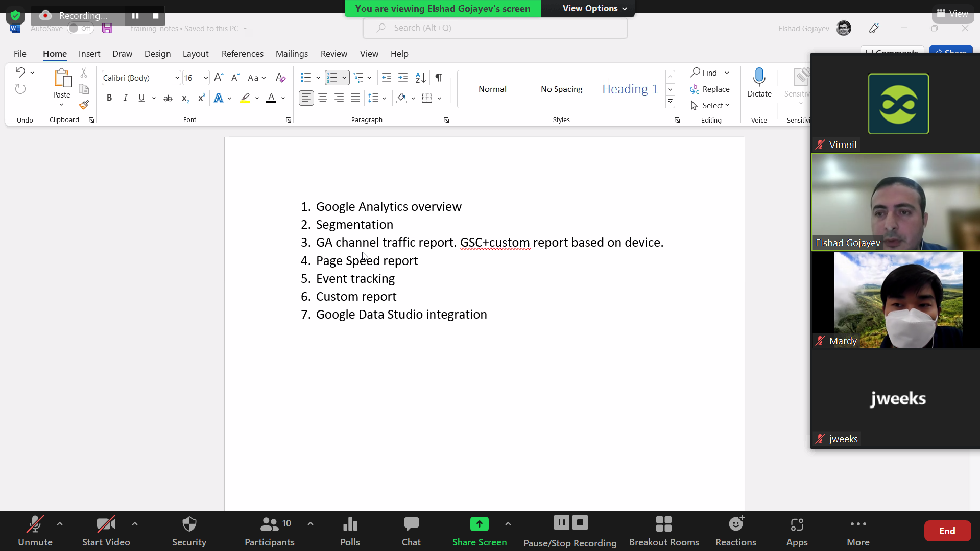Screen dimensions: 980x551
Task: Toggle left text alignment
Action: 306,98
